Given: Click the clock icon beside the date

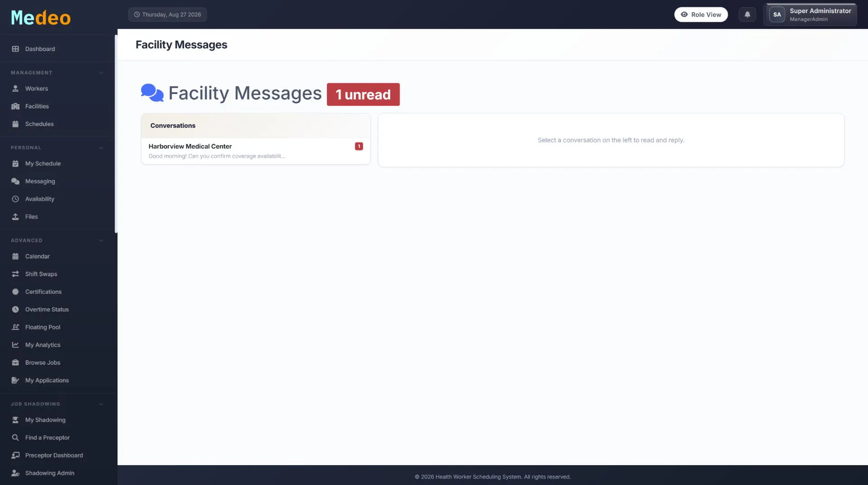Looking at the screenshot, I should [137, 14].
